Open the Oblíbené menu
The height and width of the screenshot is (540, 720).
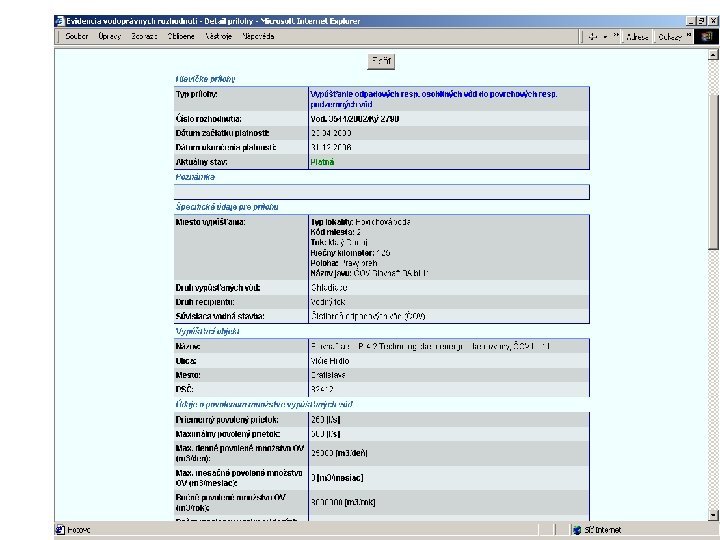[x=181, y=36]
